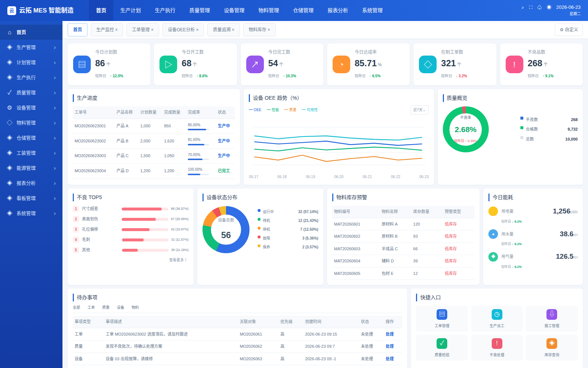
Task: Click the 不良品数 pink exclamation icon
Action: coord(514,64)
